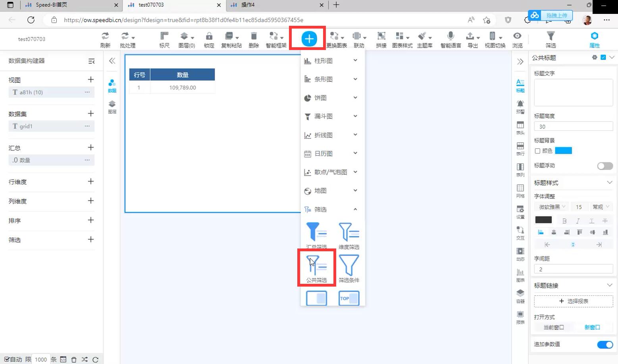Toggle the 标题浮动 switch

click(605, 166)
